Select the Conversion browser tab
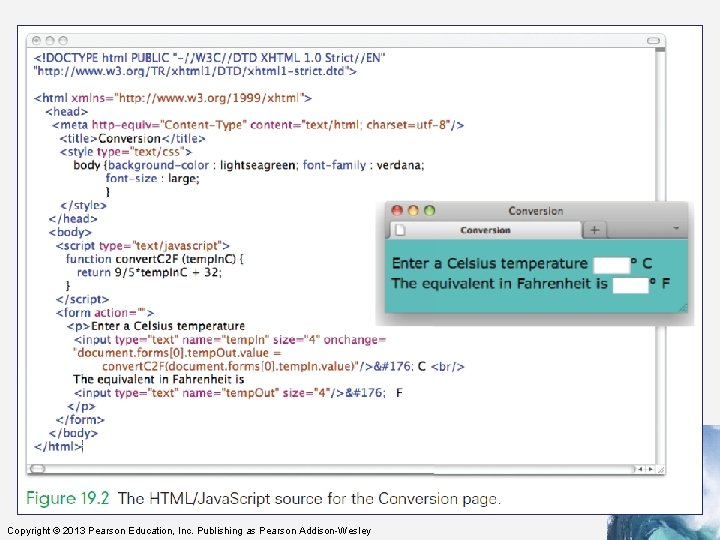This screenshot has width=720, height=540. (x=485, y=230)
